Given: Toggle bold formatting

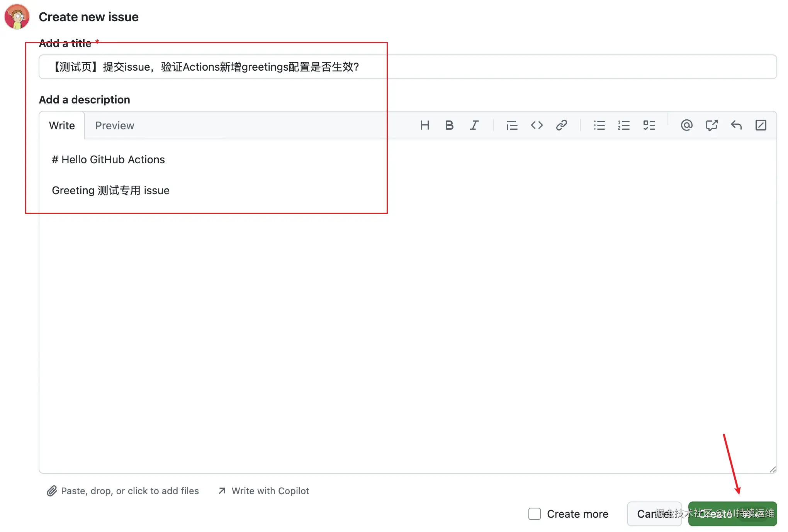Looking at the screenshot, I should pos(449,125).
